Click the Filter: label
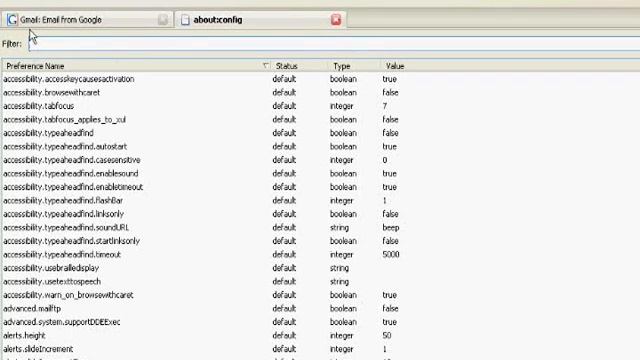640x360 pixels. click(12, 44)
